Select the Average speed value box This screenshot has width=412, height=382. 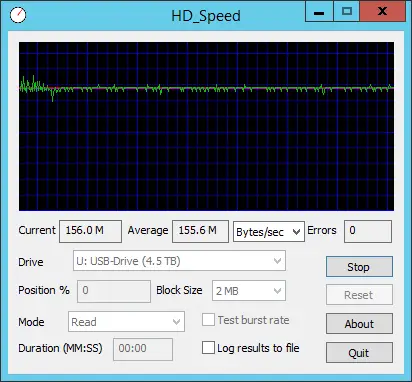200,231
